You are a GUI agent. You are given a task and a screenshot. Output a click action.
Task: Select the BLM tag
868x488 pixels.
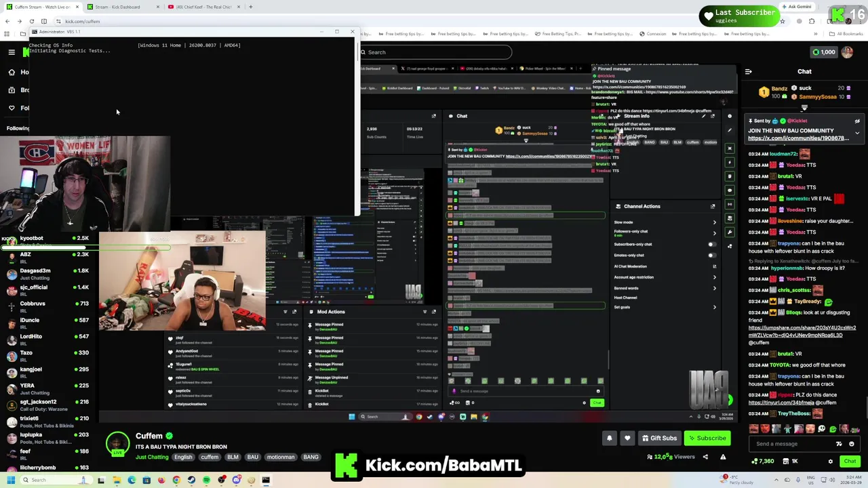[x=233, y=457]
